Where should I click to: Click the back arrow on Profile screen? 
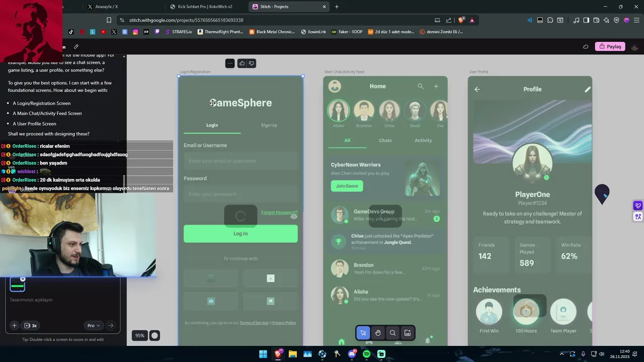click(x=477, y=89)
